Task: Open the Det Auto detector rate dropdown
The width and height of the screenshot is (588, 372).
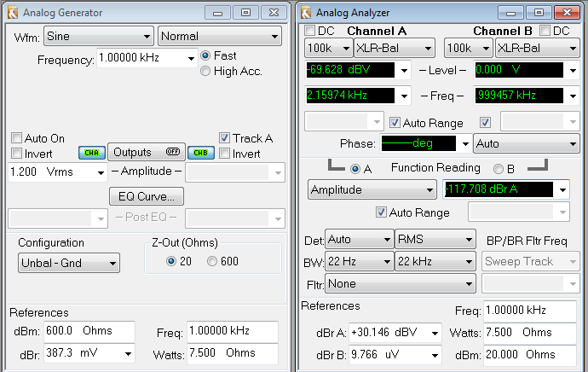Action: tap(360, 240)
